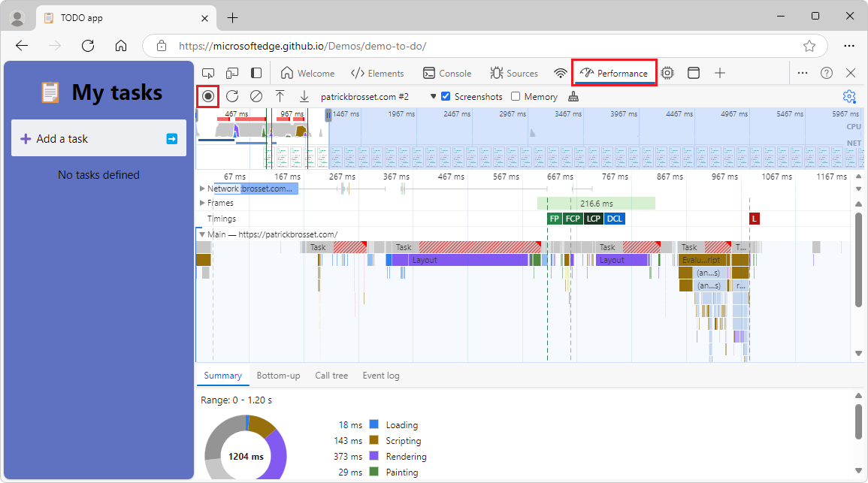Open the performance capture settings gear
868x483 pixels.
click(x=849, y=96)
